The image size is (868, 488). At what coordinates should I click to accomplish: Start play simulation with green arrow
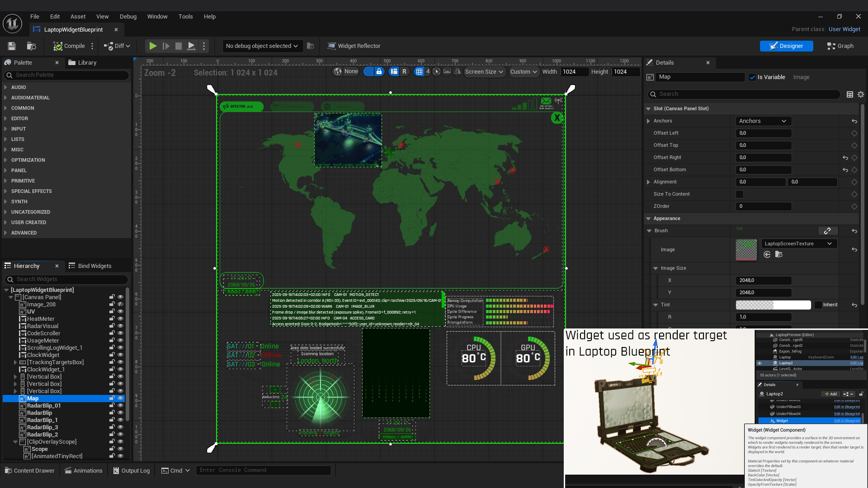[x=153, y=46]
